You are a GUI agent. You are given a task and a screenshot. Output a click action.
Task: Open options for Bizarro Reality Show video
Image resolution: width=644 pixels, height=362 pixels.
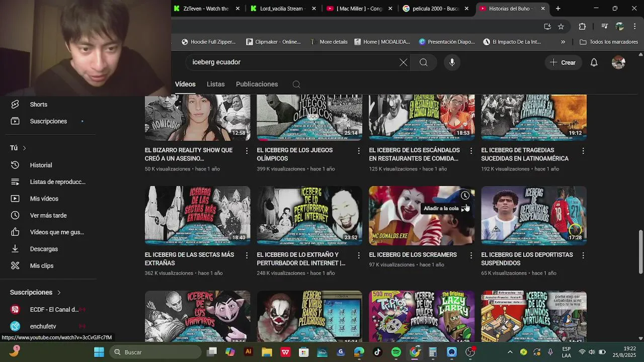(247, 151)
